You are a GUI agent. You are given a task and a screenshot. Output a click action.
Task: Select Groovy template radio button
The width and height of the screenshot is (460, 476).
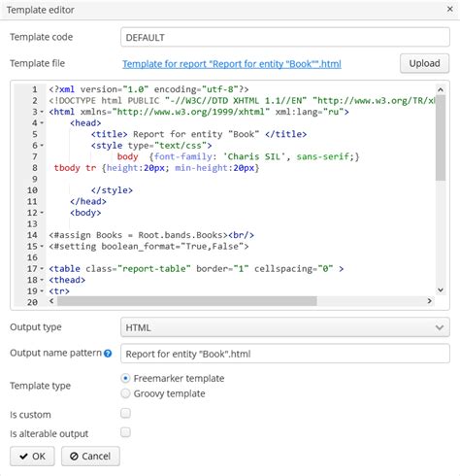pos(125,393)
